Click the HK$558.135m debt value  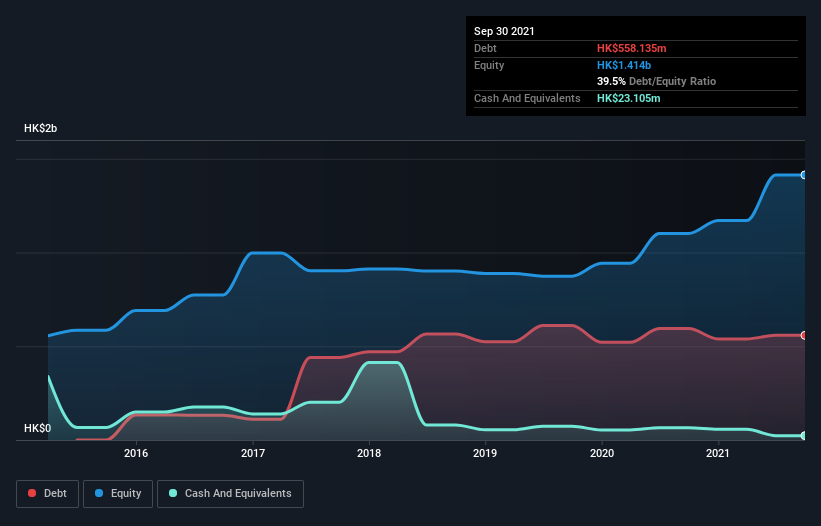[631, 48]
